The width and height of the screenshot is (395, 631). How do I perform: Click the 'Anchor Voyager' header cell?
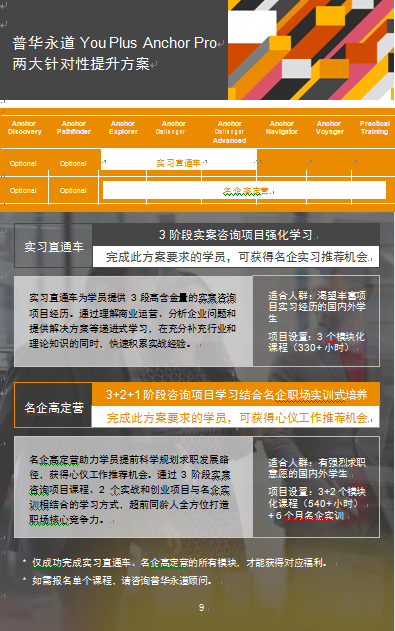[x=329, y=128]
